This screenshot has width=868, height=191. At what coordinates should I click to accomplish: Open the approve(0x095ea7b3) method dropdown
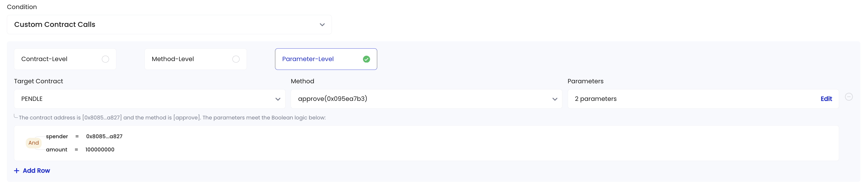pos(426,99)
